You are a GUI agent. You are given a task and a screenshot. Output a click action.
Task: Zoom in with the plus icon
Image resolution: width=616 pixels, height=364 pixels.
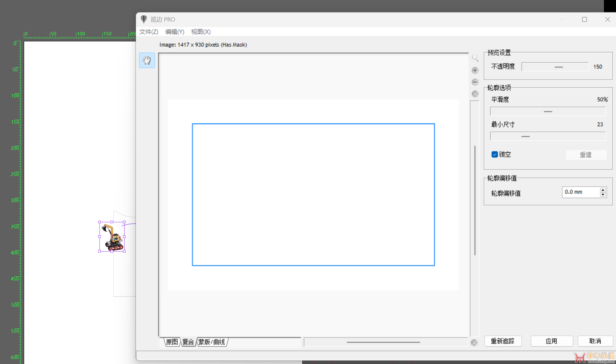pos(475,70)
